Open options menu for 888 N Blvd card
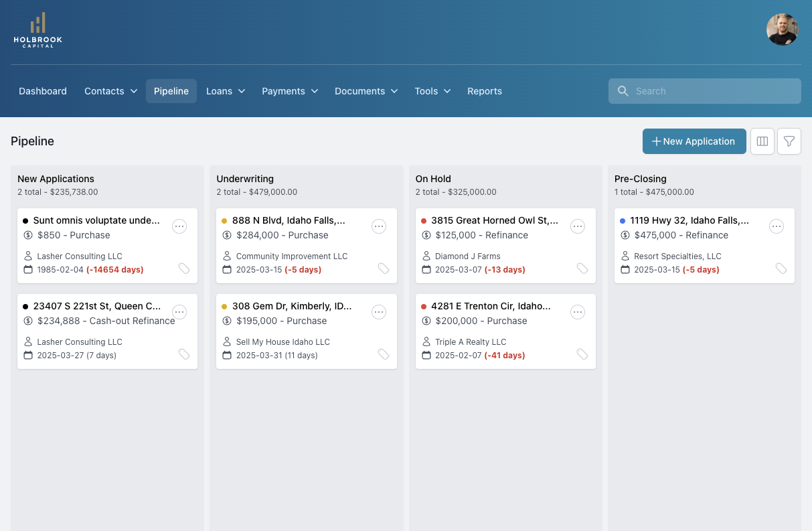 pyautogui.click(x=379, y=226)
